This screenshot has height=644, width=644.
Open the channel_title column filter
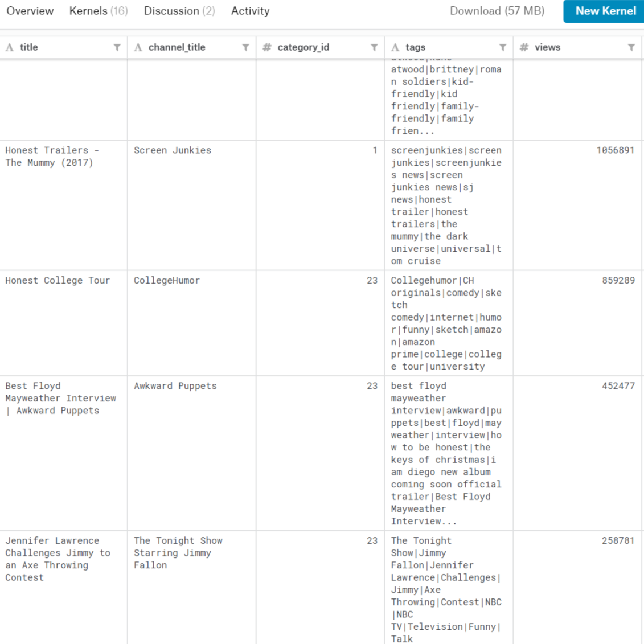click(x=245, y=48)
